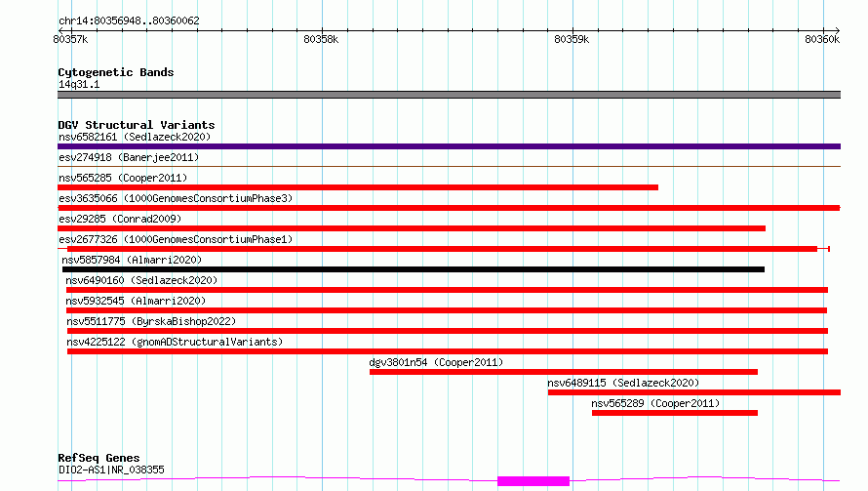Image resolution: width=868 pixels, height=491 pixels.
Task: Select the red nsv6489115 variant bar
Action: pos(694,392)
